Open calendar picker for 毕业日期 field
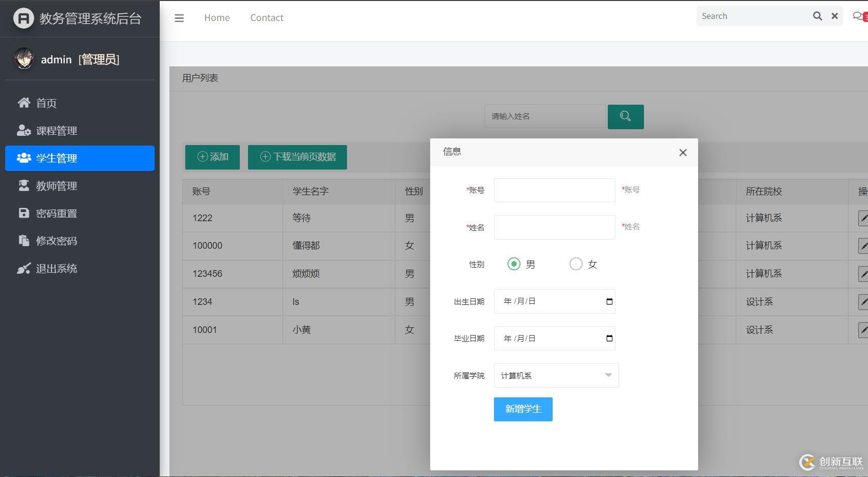The width and height of the screenshot is (868, 477). click(609, 338)
